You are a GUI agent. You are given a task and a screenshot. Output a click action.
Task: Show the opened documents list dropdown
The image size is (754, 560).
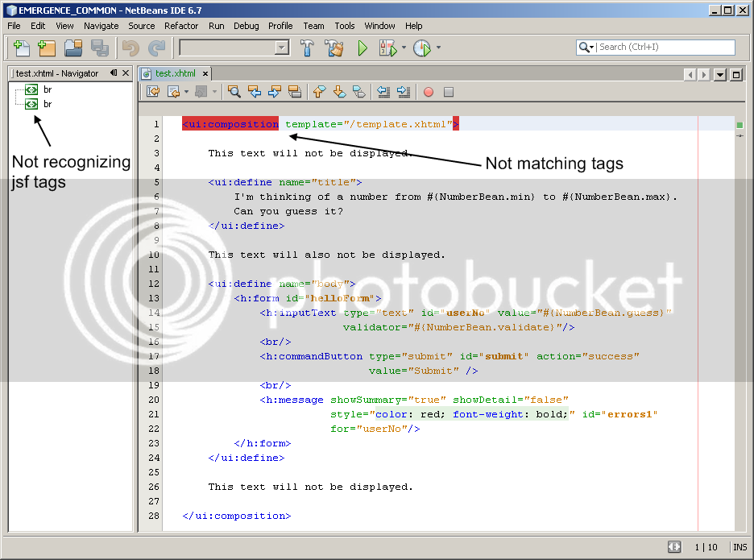720,75
